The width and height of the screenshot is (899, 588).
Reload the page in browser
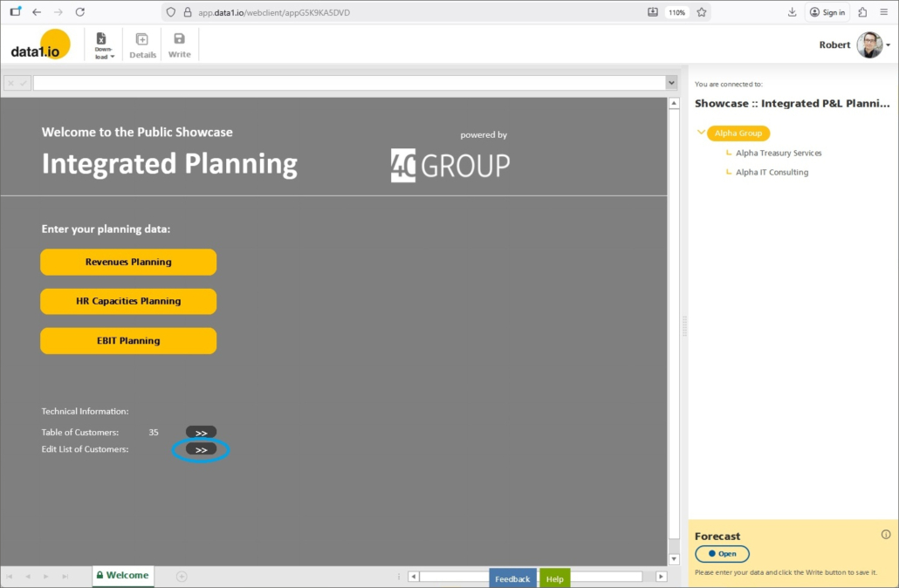point(80,12)
